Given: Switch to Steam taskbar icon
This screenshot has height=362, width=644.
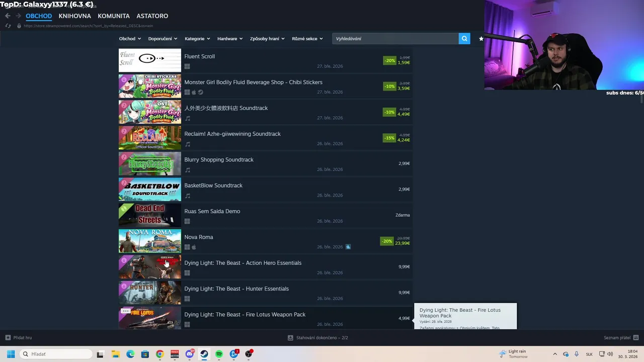Looking at the screenshot, I should click(x=204, y=354).
